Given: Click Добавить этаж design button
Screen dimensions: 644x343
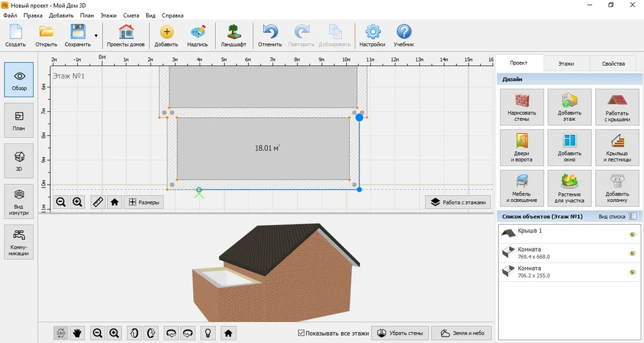Looking at the screenshot, I should [569, 107].
